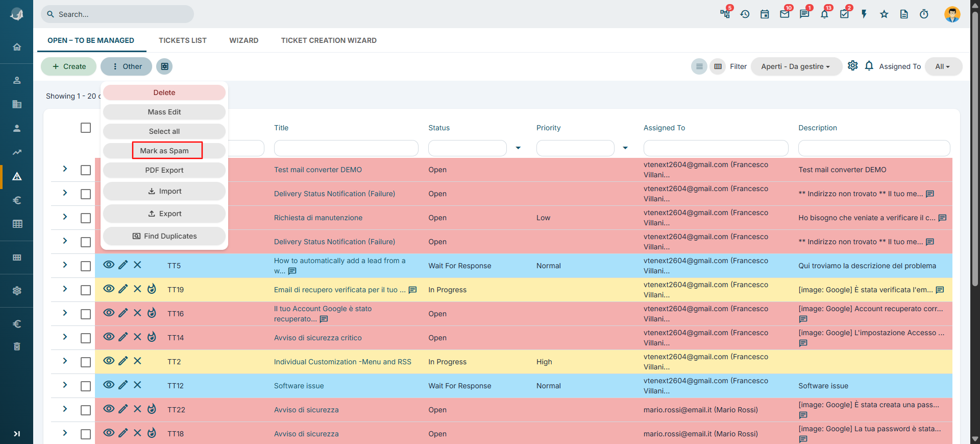Open the list settings gear beside Filter
This screenshot has height=444, width=980.
(x=852, y=66)
